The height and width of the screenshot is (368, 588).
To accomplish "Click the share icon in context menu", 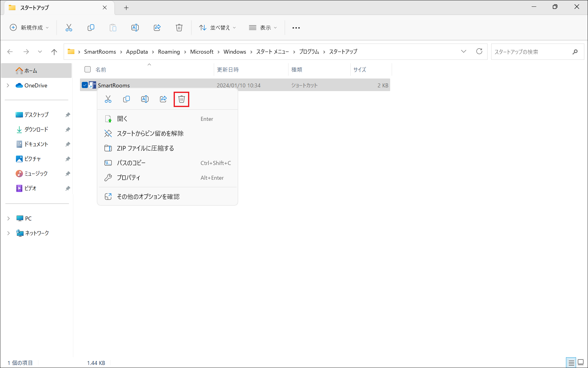I will [163, 99].
